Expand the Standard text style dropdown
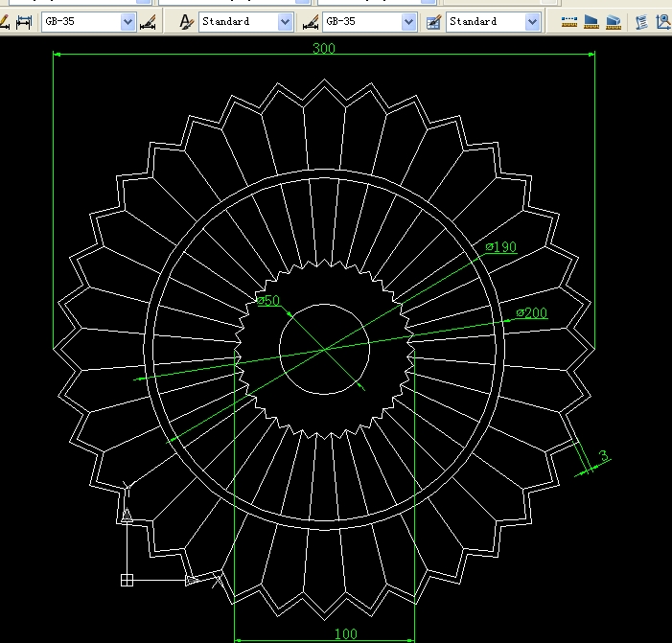The image size is (672, 643). tap(285, 21)
